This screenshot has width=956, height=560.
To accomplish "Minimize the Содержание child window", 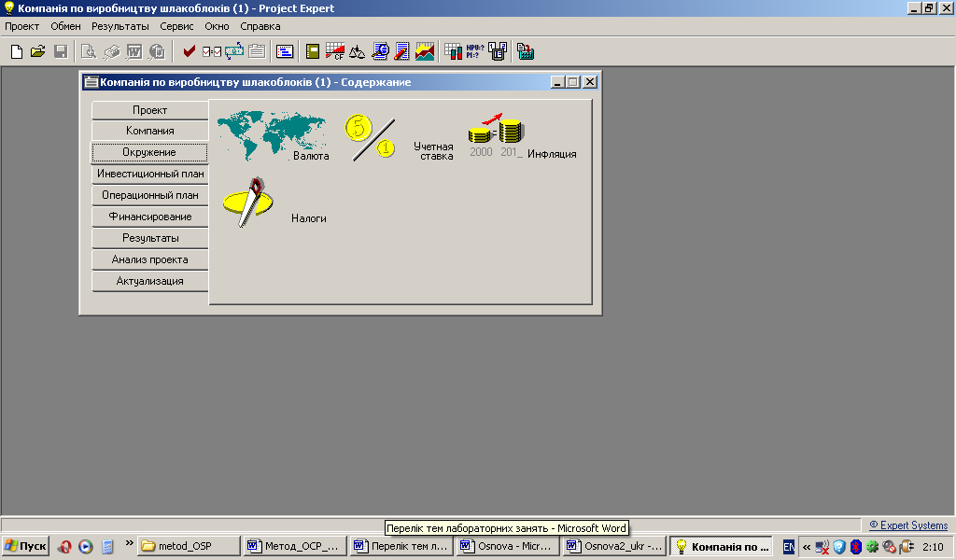I will [x=557, y=81].
